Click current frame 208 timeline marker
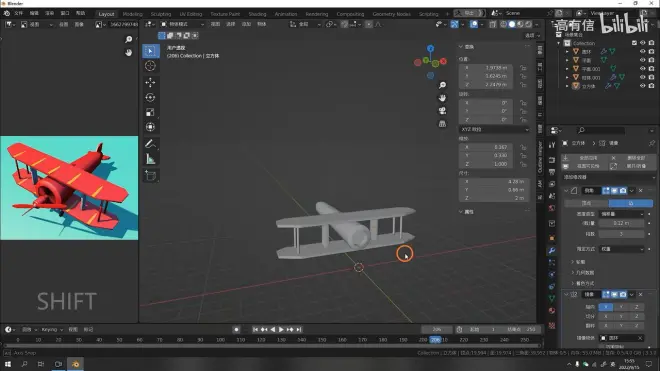 435,339
